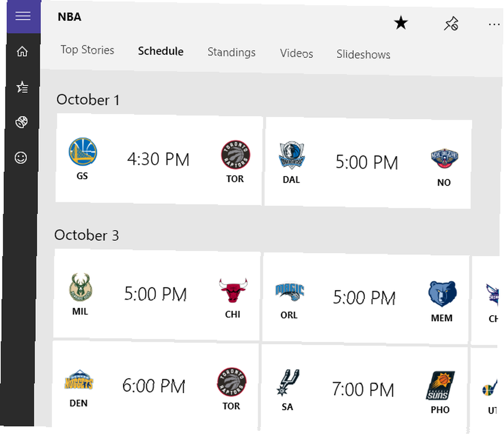Open the more options ellipsis menu
The height and width of the screenshot is (436, 504).
coord(494,24)
